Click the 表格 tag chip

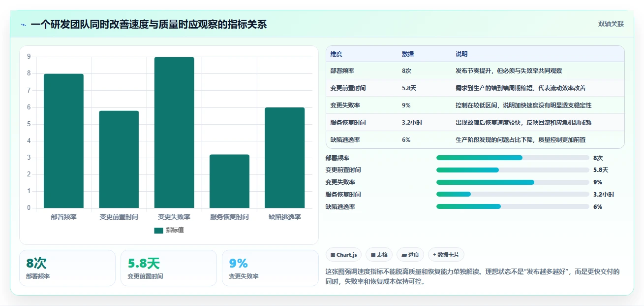click(x=379, y=255)
